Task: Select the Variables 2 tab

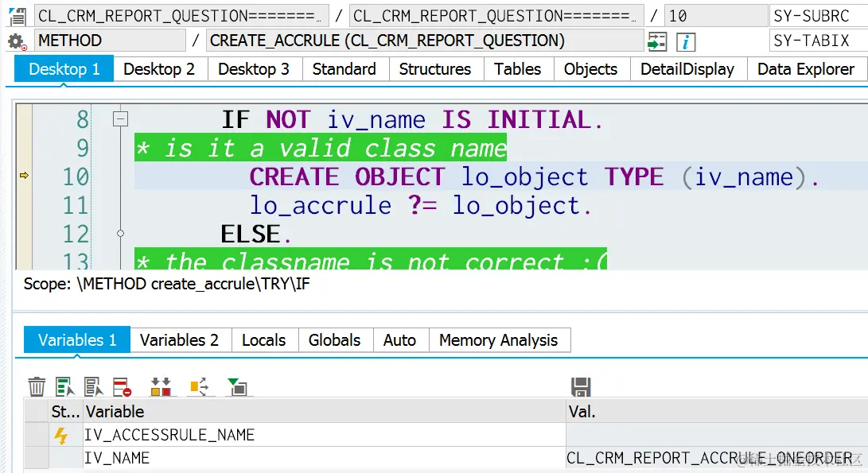Action: pos(179,339)
